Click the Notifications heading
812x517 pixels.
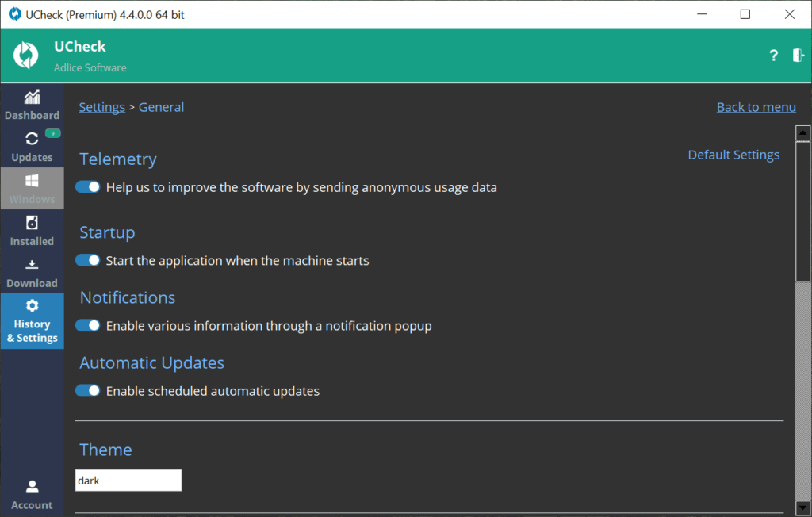pos(128,297)
